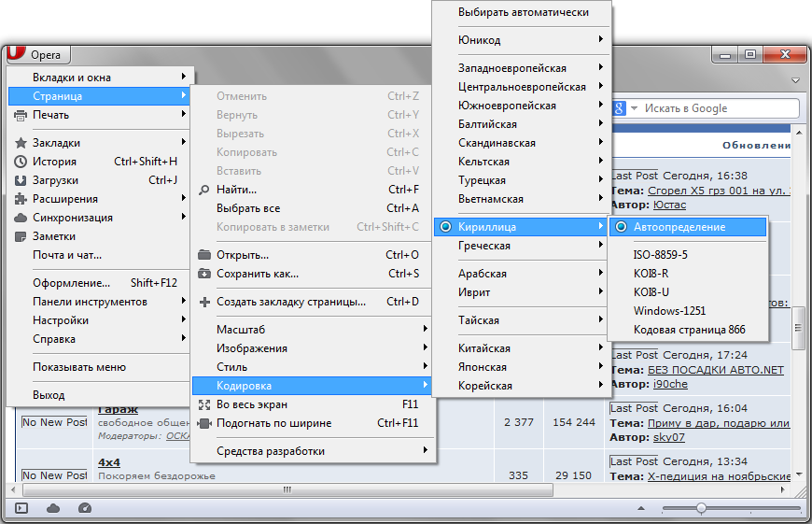The image size is (812, 524).
Task: Expand the Японская encoding submenu
Action: tap(521, 367)
